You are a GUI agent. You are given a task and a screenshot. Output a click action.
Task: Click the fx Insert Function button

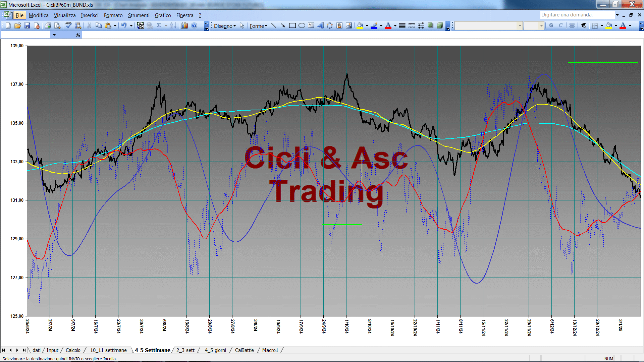(x=78, y=35)
